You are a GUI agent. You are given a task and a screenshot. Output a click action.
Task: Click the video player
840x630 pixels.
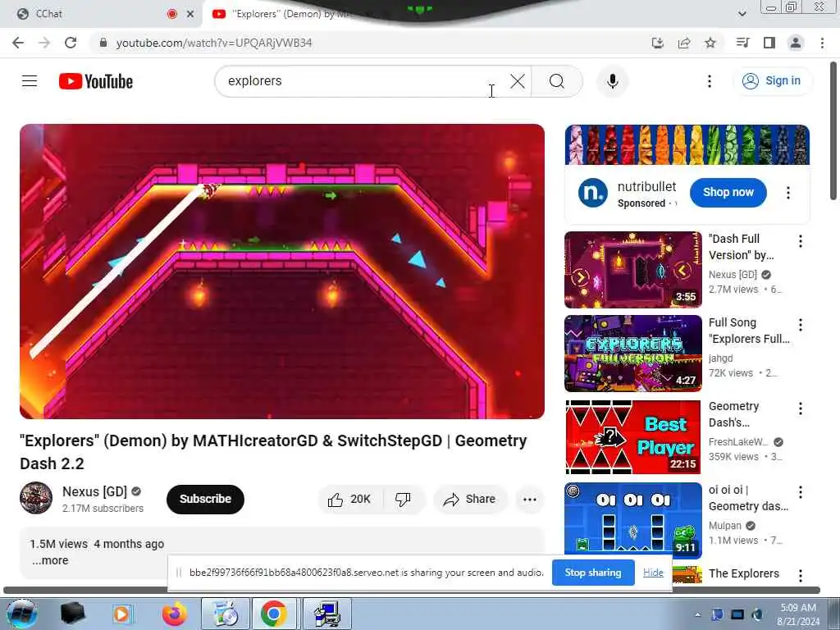click(x=282, y=271)
